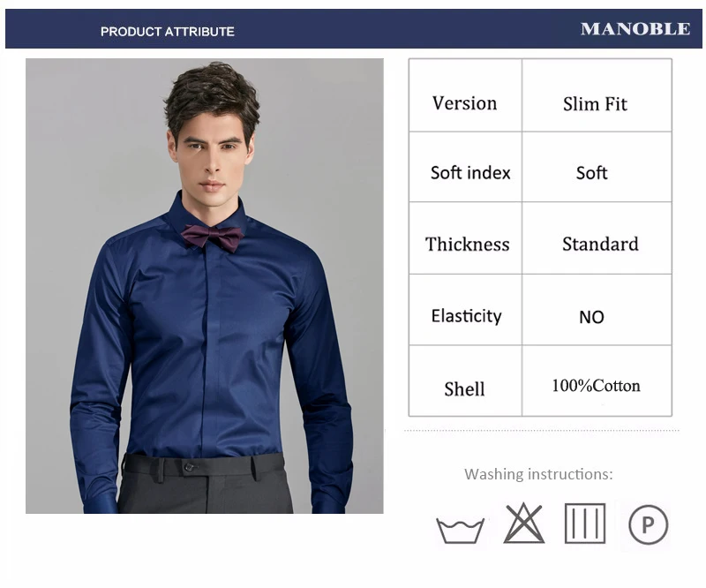Viewport: 706px width, 588px height.
Task: Click the navy blue shirt product photo
Action: click(x=205, y=286)
